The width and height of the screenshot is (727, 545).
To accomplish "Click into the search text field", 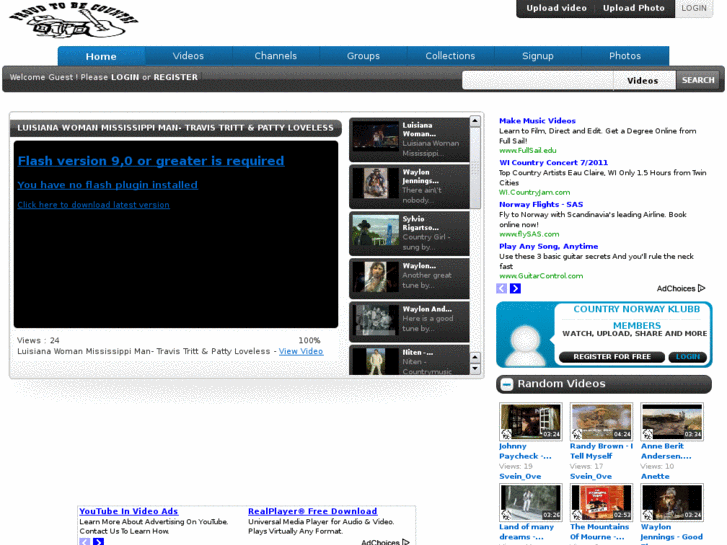I will tap(537, 80).
